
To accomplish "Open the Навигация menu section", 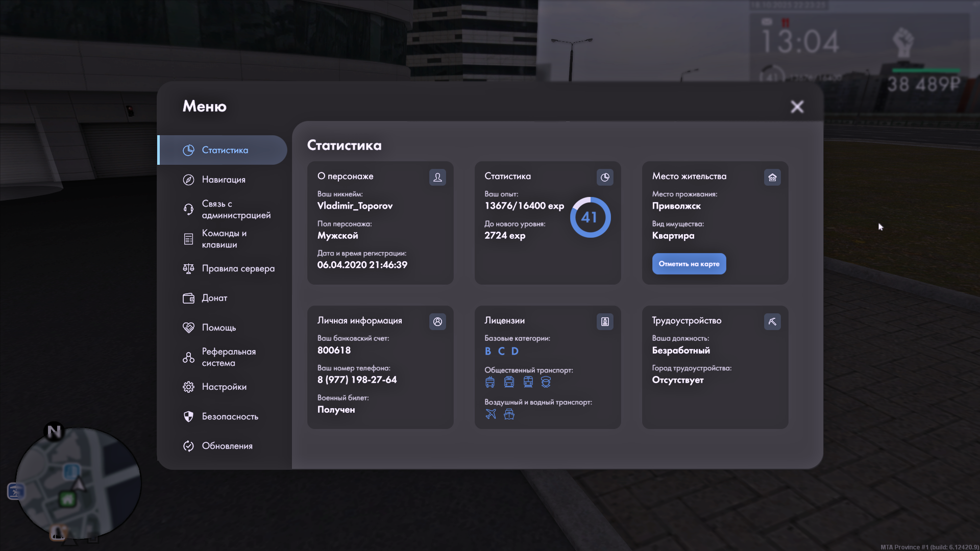I will (x=224, y=180).
